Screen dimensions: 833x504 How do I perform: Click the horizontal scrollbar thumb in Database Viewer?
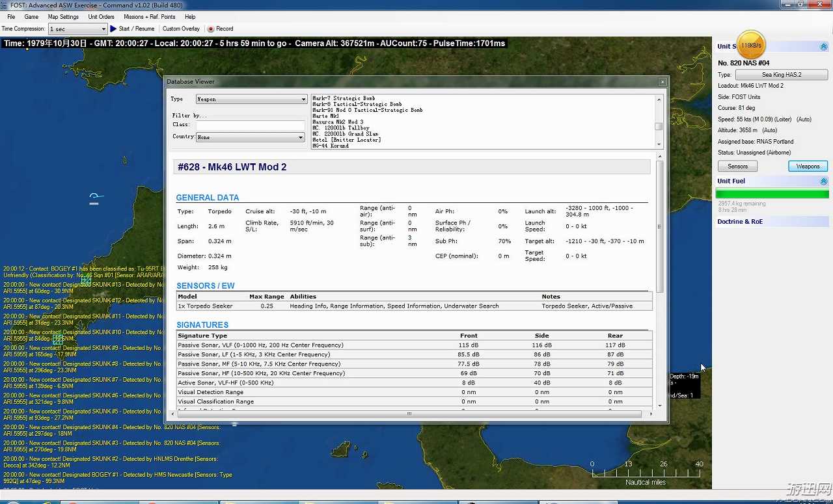(x=409, y=414)
